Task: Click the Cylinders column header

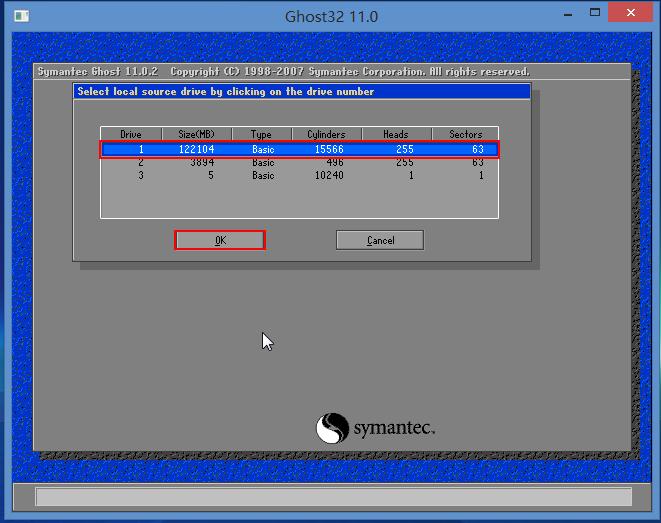Action: [326, 134]
